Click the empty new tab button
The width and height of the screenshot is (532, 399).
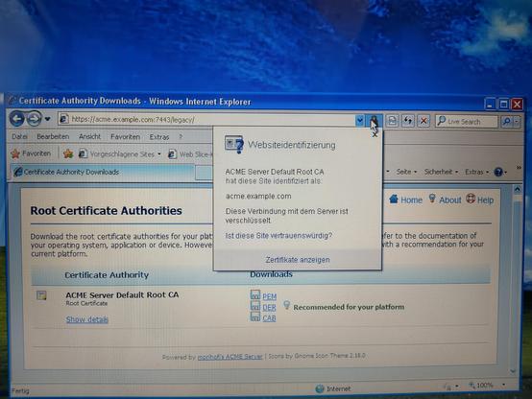tap(205, 174)
